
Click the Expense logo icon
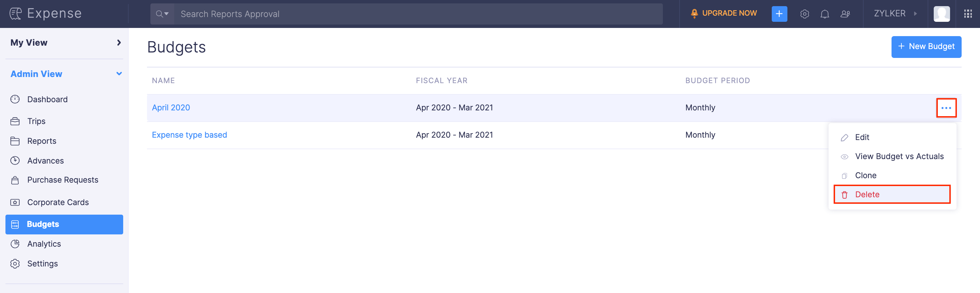click(x=16, y=14)
